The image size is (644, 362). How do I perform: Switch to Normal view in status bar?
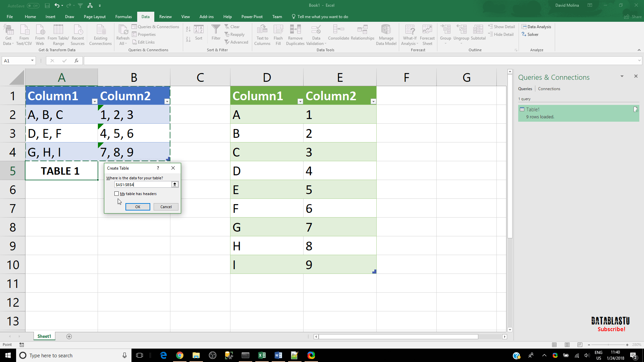coord(554,345)
